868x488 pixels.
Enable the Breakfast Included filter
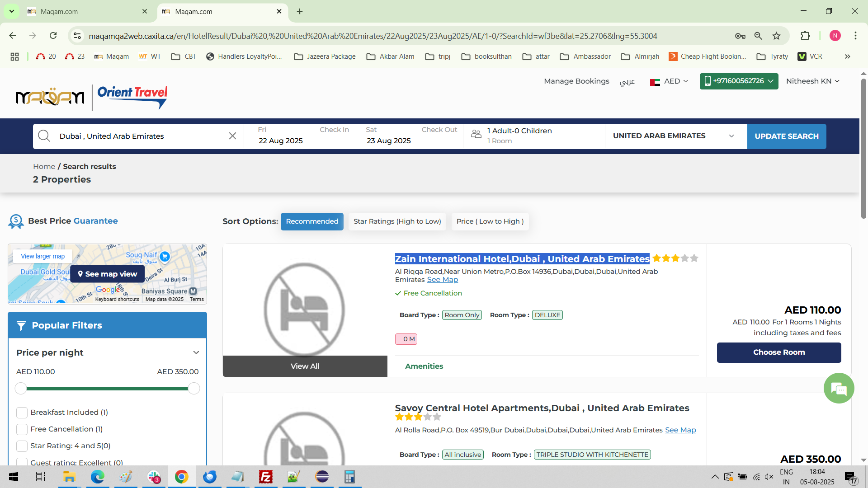point(22,413)
